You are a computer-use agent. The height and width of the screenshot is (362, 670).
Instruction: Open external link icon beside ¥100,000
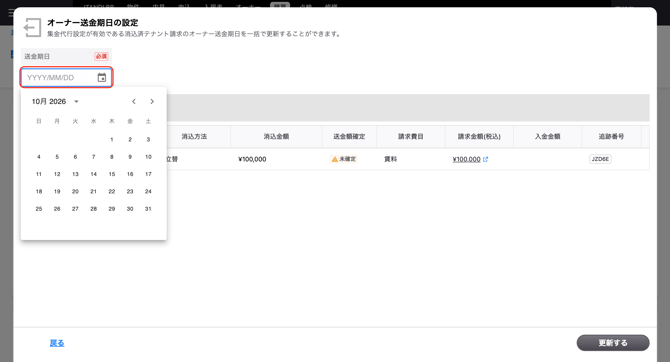point(485,159)
